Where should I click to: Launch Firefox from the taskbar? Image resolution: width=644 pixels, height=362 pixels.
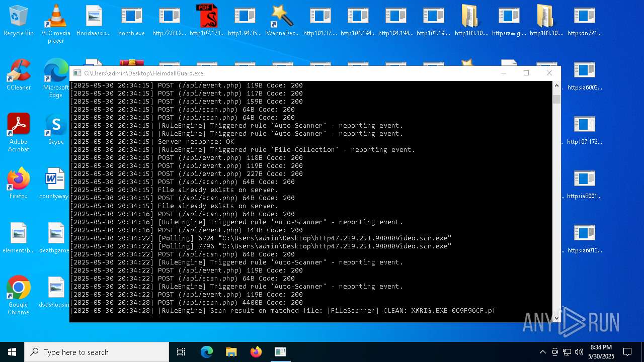click(x=256, y=352)
